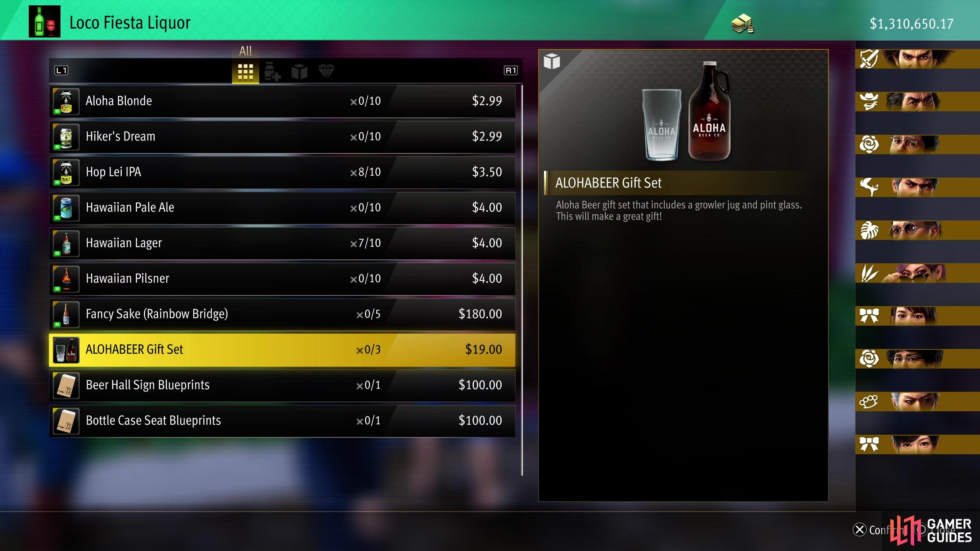This screenshot has height=551, width=980.
Task: Switch to the consumables medicine filter icon
Action: pos(272,72)
